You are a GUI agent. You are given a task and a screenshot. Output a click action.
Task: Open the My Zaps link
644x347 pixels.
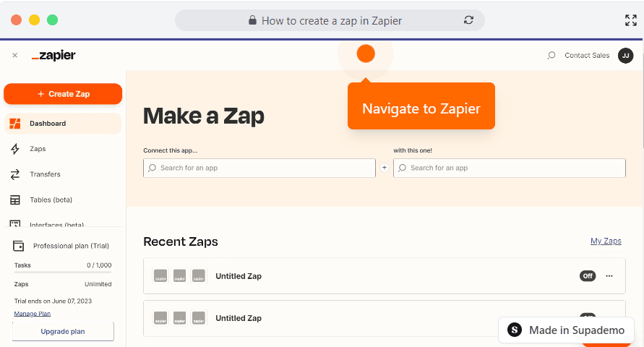(606, 241)
